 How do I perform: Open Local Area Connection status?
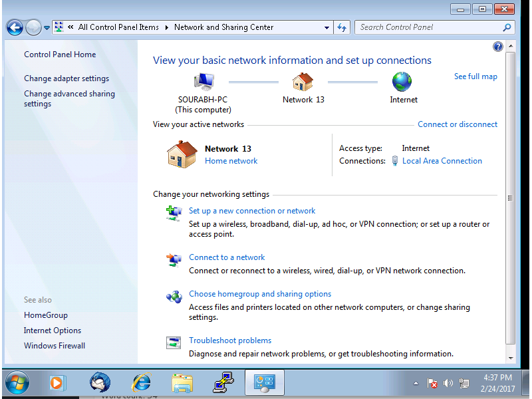[442, 161]
